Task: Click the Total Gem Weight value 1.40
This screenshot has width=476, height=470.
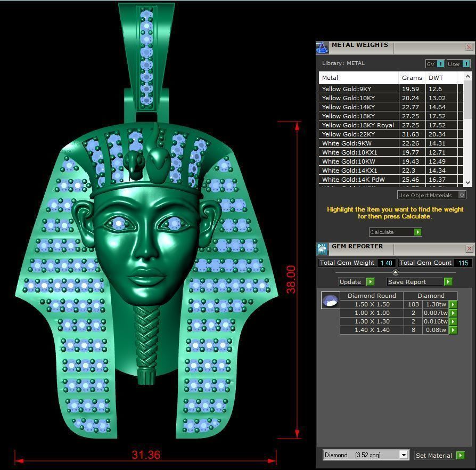Action: click(386, 263)
